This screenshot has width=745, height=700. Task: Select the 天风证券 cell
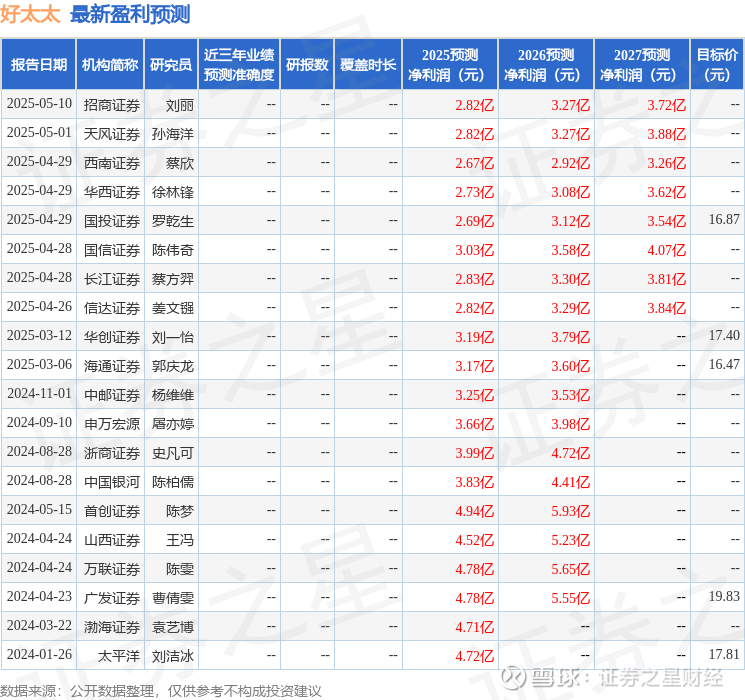[112, 134]
